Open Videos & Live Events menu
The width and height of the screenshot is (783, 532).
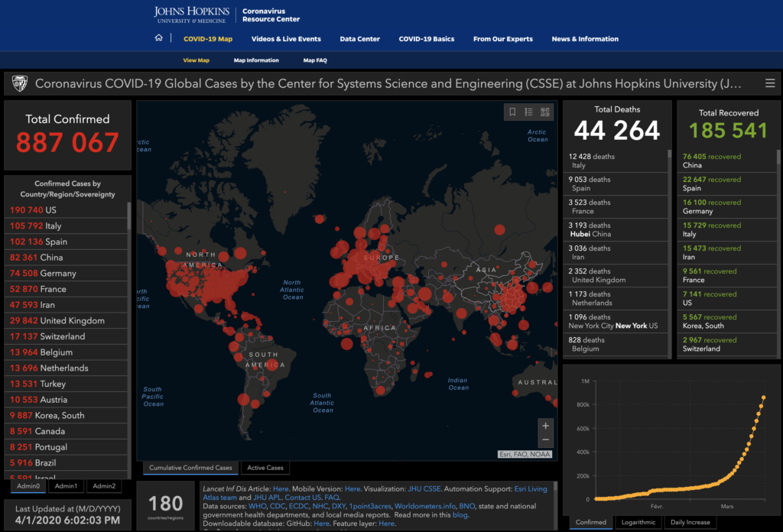[286, 39]
